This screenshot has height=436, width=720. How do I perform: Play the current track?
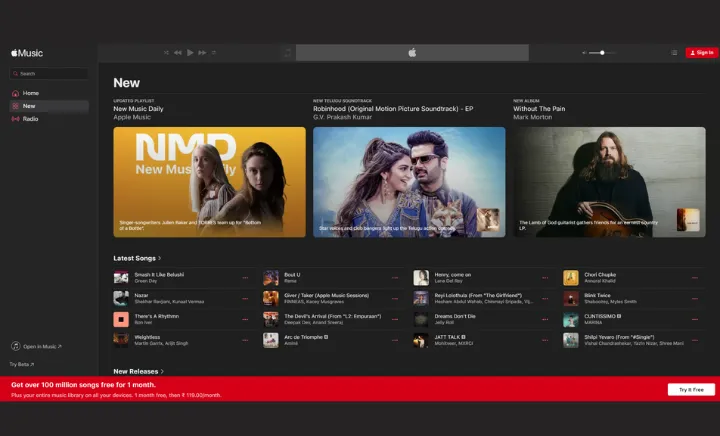[x=190, y=53]
